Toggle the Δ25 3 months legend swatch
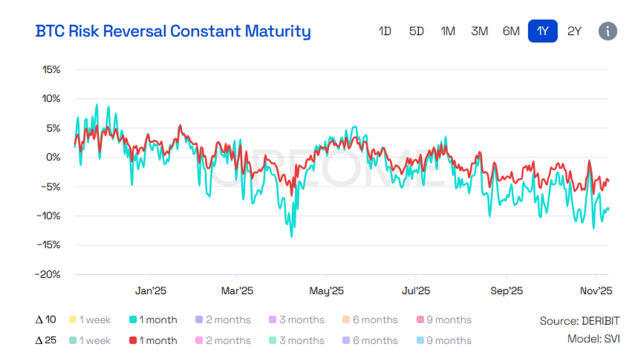Screen dimensions: 644x360 point(272,341)
